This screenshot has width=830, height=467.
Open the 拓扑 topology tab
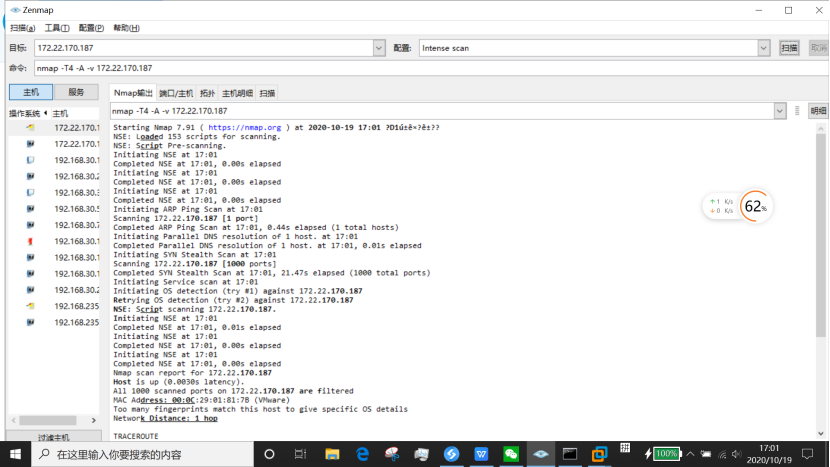[207, 93]
